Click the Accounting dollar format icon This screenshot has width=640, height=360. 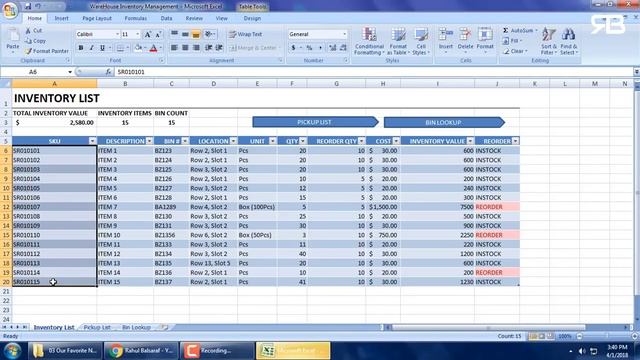point(293,48)
